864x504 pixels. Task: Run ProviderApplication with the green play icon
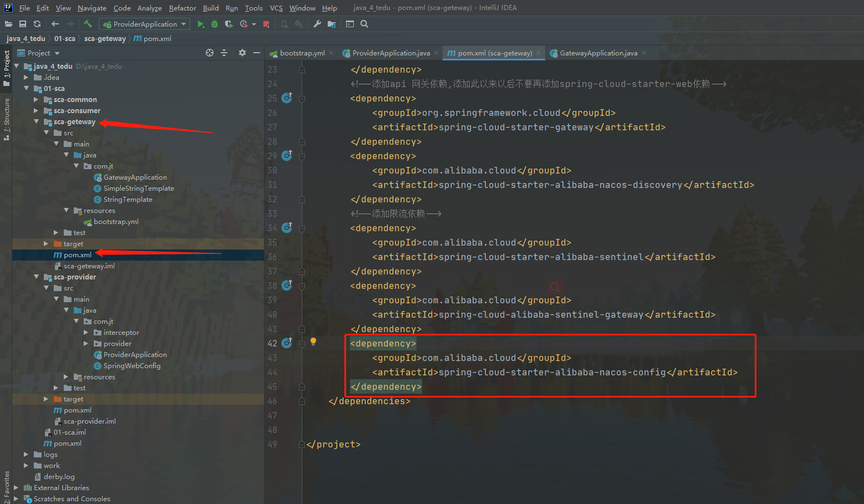[x=201, y=24]
